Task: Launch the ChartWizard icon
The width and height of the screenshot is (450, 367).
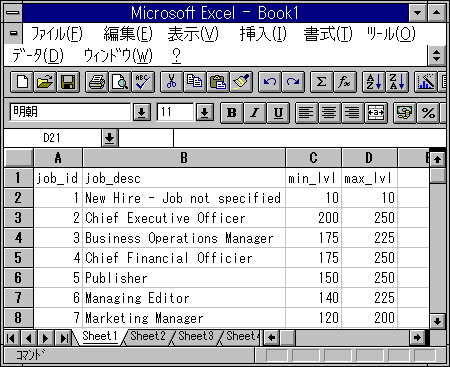Action: click(x=426, y=82)
